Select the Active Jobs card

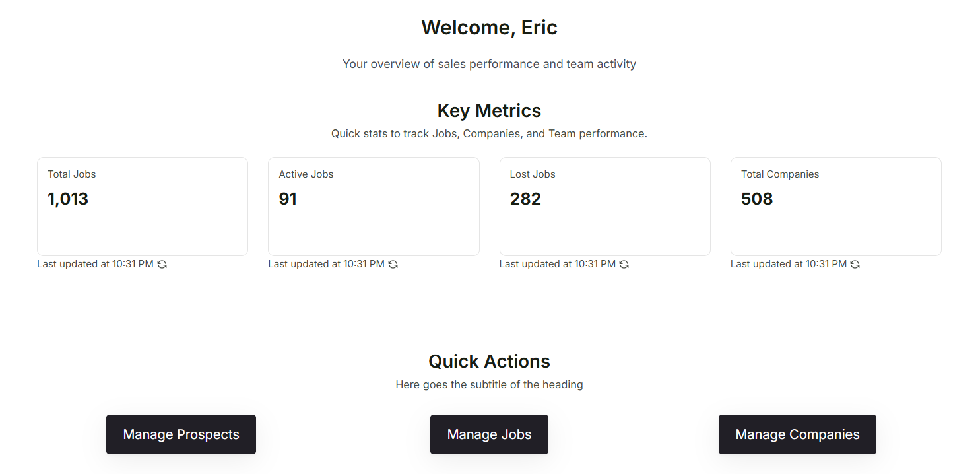374,206
